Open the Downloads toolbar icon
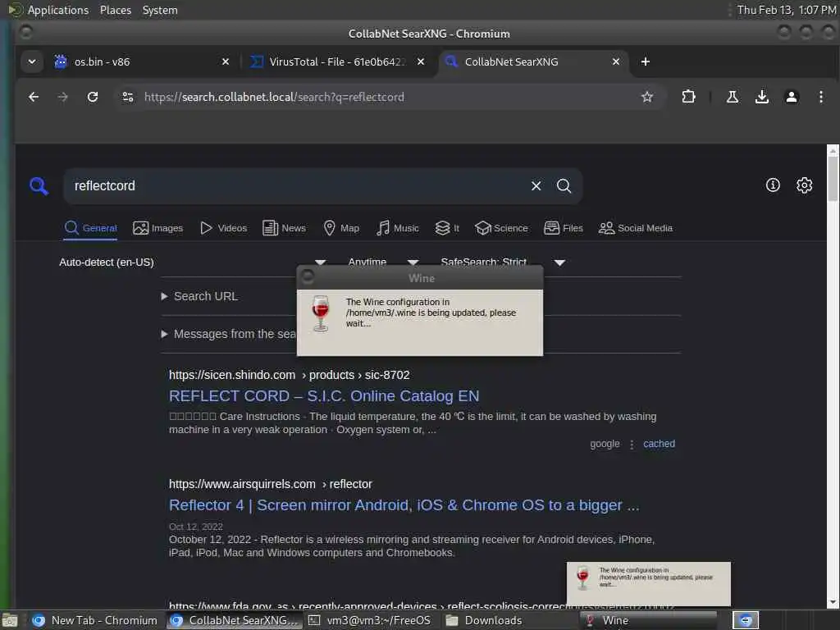The width and height of the screenshot is (840, 630). point(762,97)
